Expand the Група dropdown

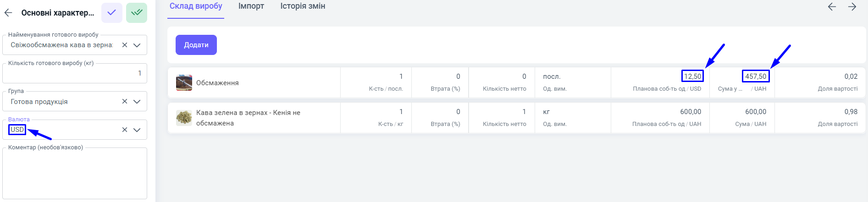click(137, 101)
